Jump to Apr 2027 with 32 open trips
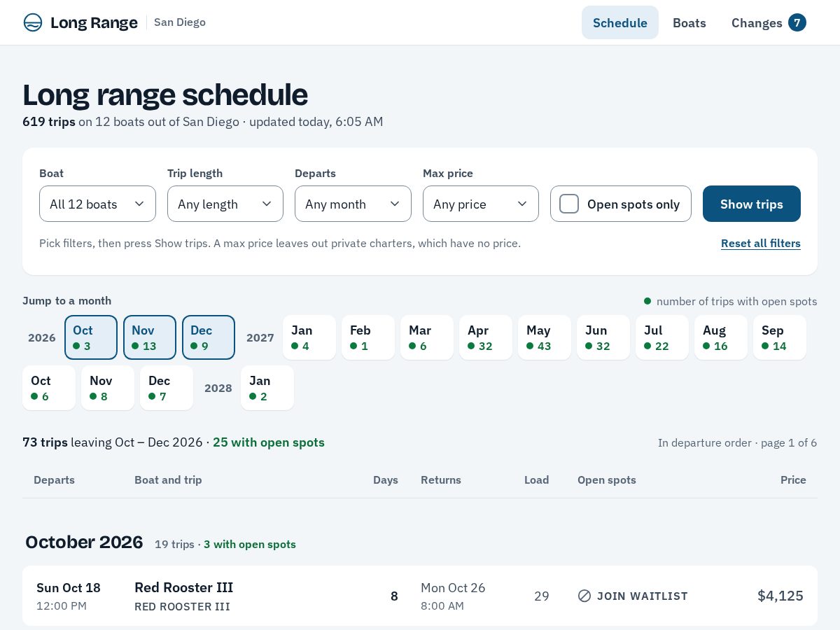The height and width of the screenshot is (630, 840). (486, 337)
